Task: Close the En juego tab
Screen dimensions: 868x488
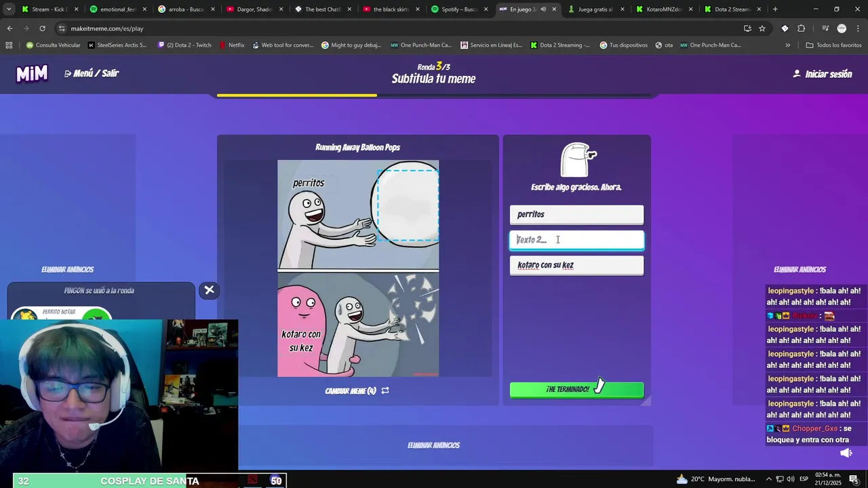Action: (x=554, y=9)
